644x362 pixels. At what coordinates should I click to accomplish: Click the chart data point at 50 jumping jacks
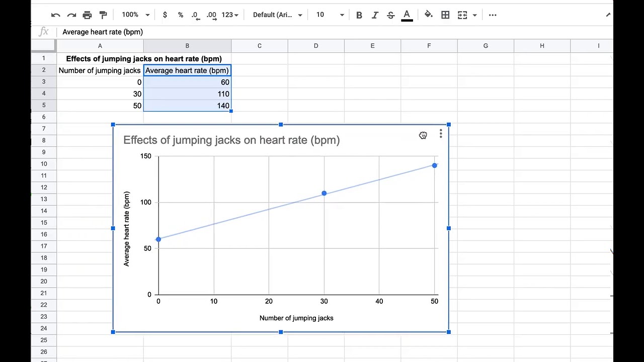coord(435,165)
